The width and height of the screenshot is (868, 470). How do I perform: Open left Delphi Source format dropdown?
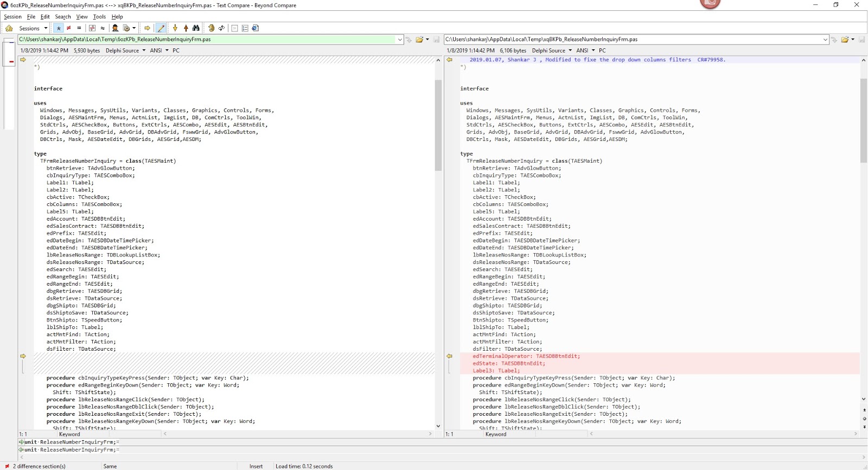pyautogui.click(x=125, y=50)
